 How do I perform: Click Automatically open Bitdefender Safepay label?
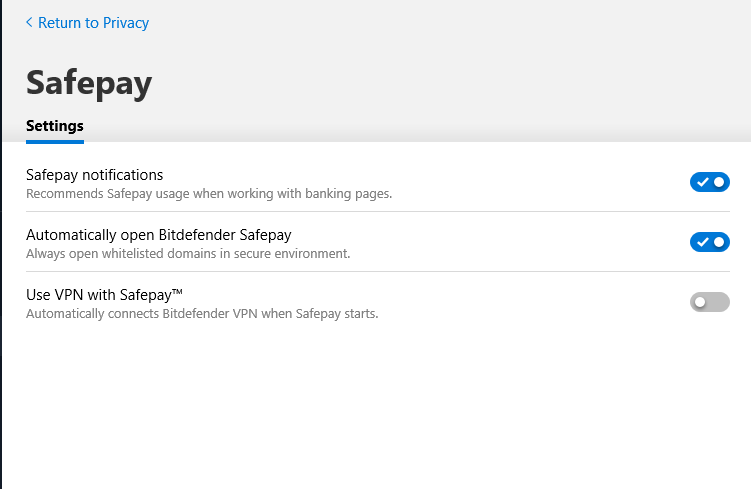click(158, 235)
